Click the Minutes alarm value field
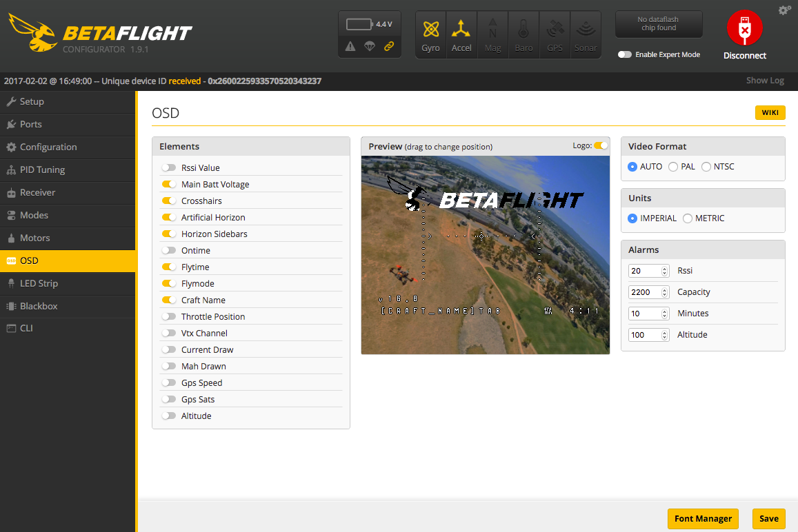The height and width of the screenshot is (532, 798). pyautogui.click(x=649, y=314)
